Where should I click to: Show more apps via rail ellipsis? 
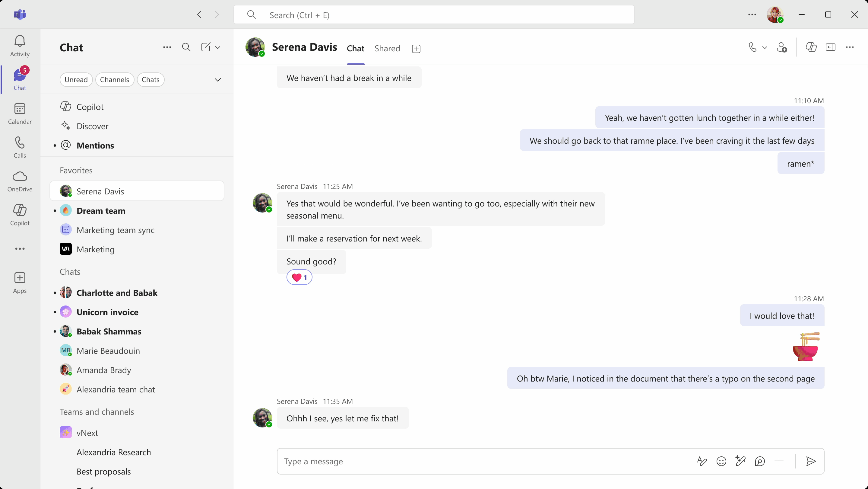(20, 249)
